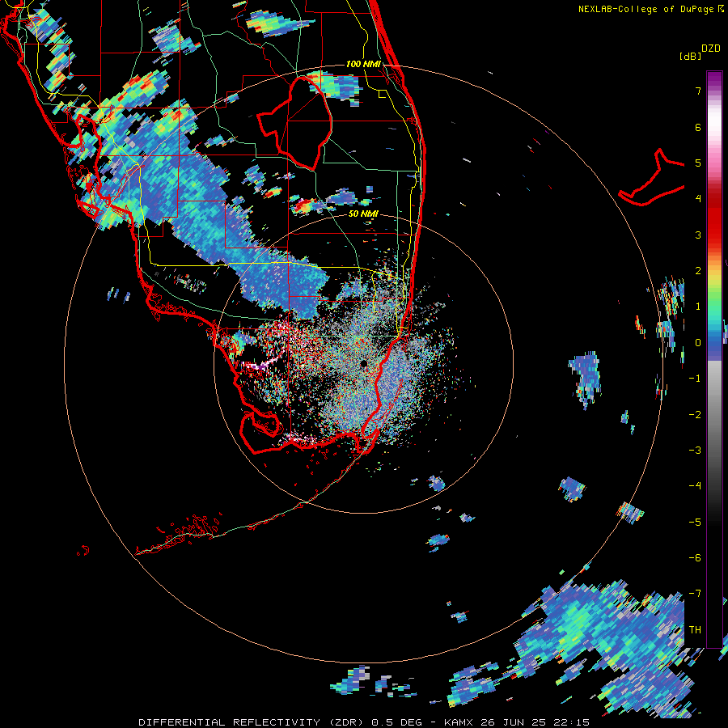Click the 22:15 timestamp

[572, 722]
